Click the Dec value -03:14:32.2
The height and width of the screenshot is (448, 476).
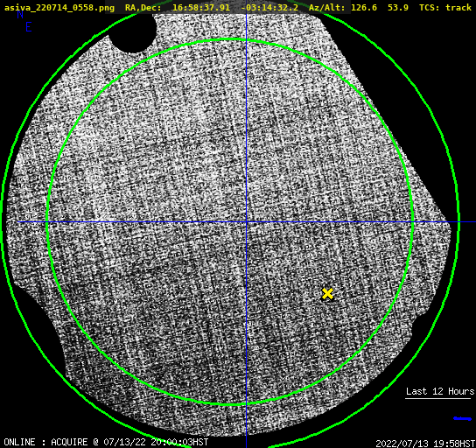tap(269, 8)
